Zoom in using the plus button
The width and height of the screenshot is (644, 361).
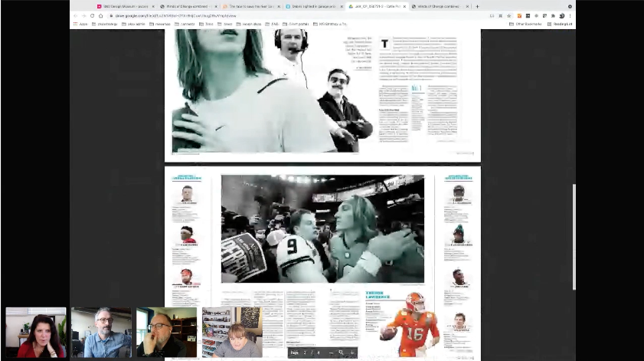click(x=352, y=353)
